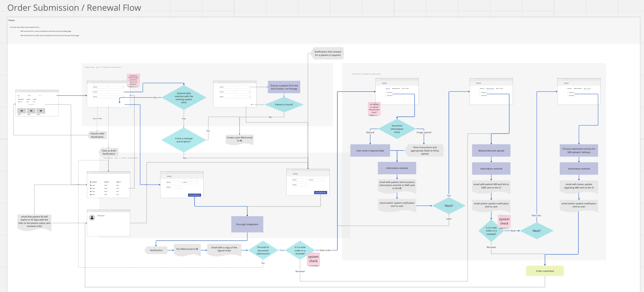Image resolution: width=644 pixels, height=292 pixels.
Task: Select 'Clear instructions and appropriate fields' node
Action: [x=424, y=151]
